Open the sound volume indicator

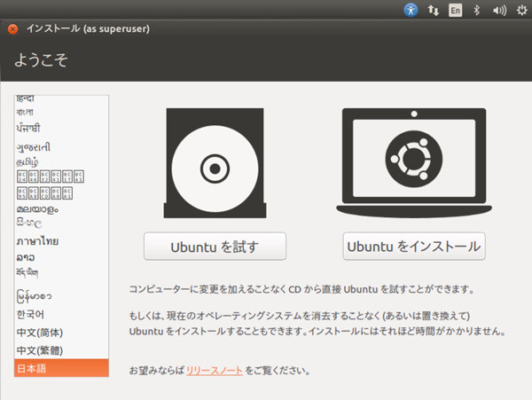pos(499,11)
